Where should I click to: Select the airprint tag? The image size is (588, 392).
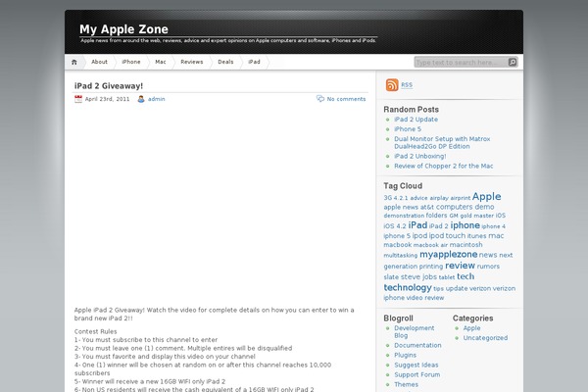click(x=461, y=198)
